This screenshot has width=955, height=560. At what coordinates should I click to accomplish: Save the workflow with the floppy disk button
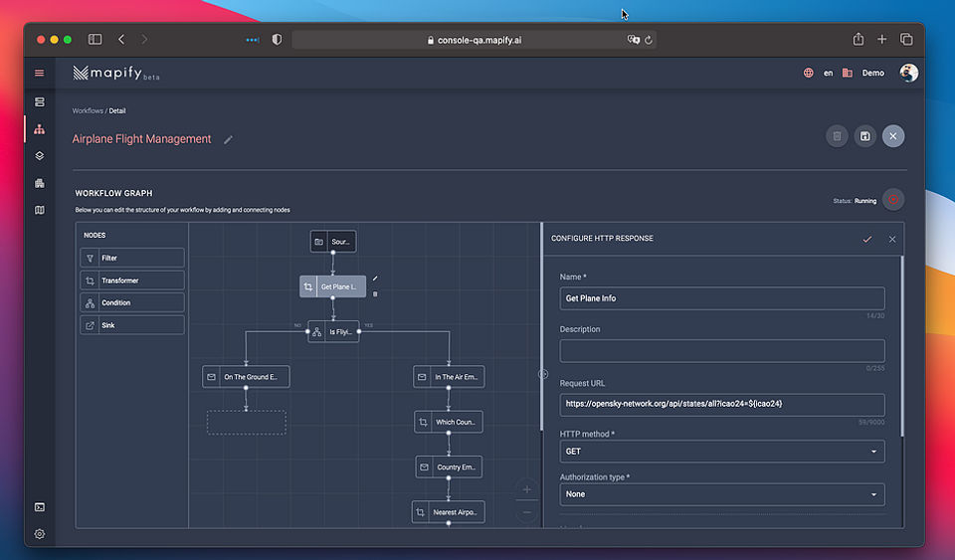(864, 136)
